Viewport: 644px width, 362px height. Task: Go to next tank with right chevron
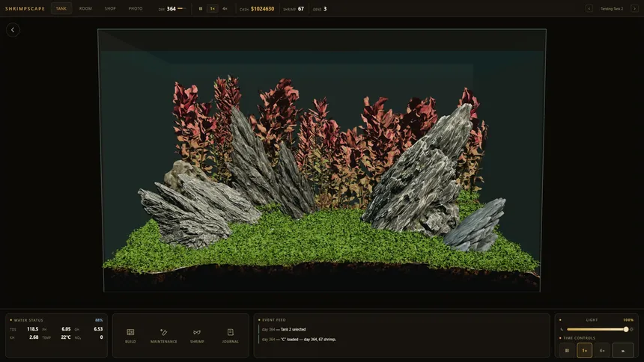click(634, 9)
